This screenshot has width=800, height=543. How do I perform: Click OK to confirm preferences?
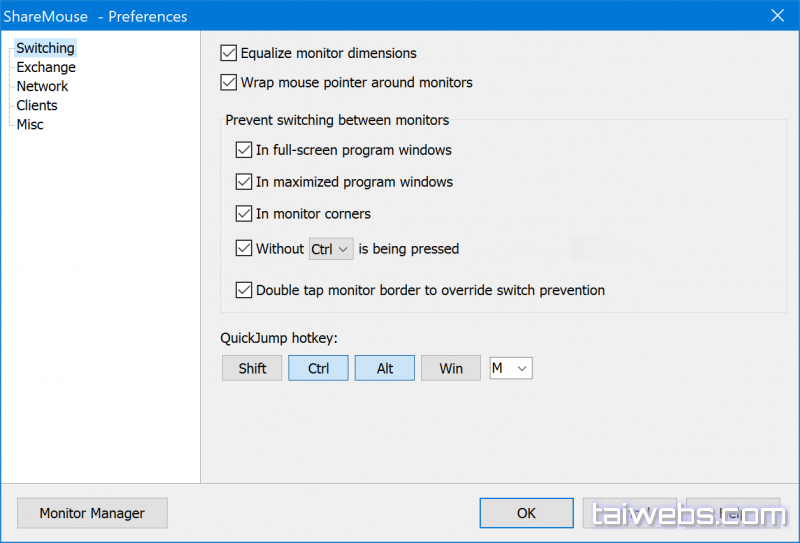tap(526, 513)
